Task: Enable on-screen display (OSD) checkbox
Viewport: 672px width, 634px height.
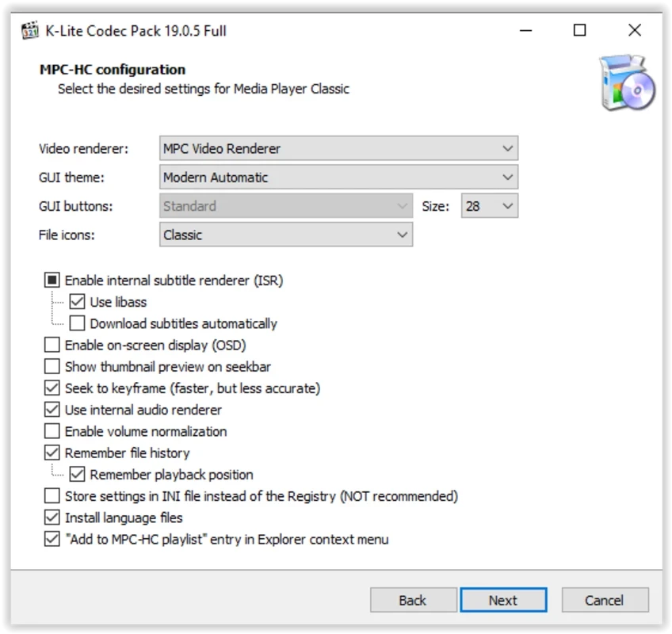Action: 52,346
